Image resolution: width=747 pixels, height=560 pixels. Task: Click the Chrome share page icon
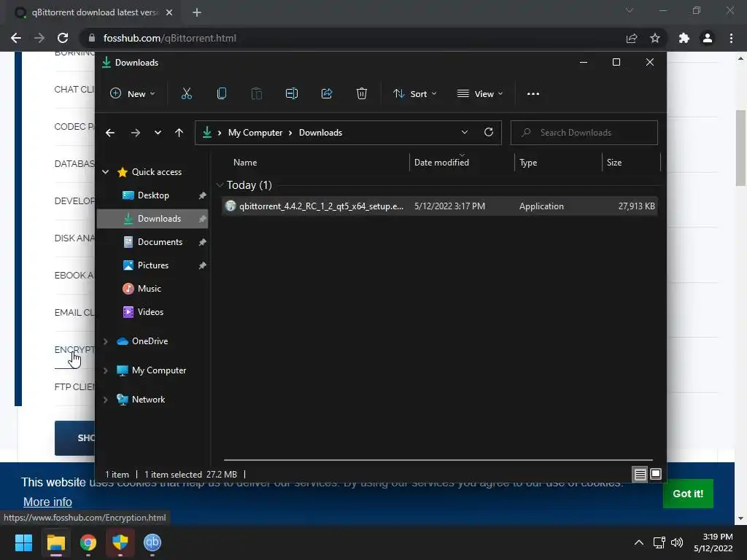[632, 38]
